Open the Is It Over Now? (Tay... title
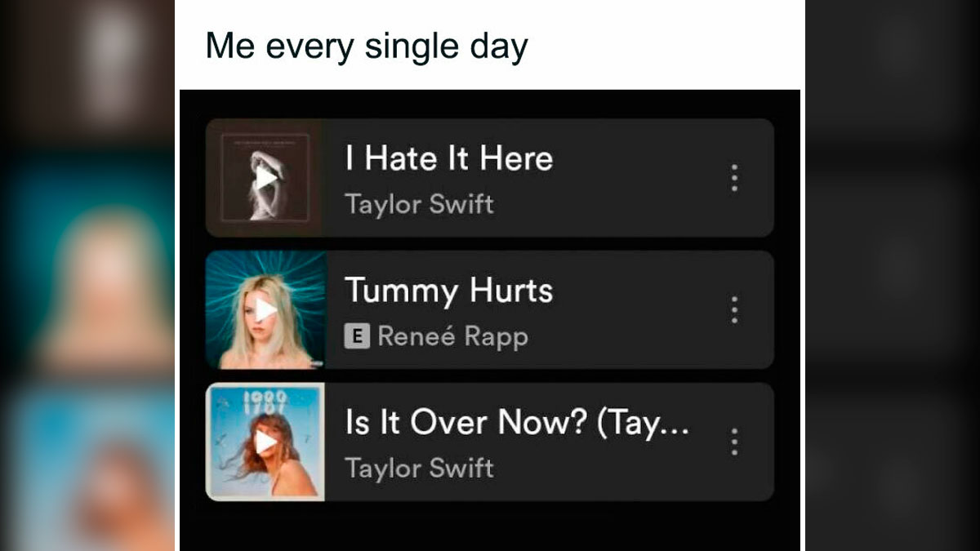Viewport: 980px width, 551px height. pos(517,423)
